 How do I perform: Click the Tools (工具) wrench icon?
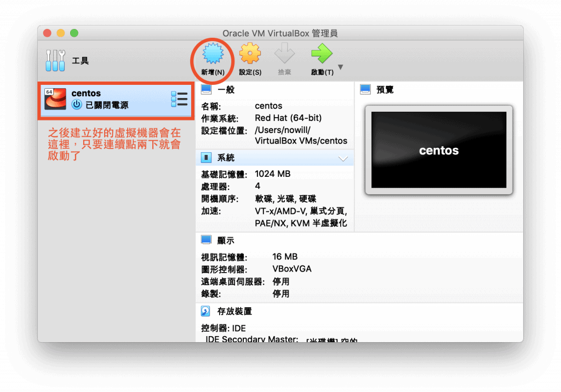tap(55, 60)
